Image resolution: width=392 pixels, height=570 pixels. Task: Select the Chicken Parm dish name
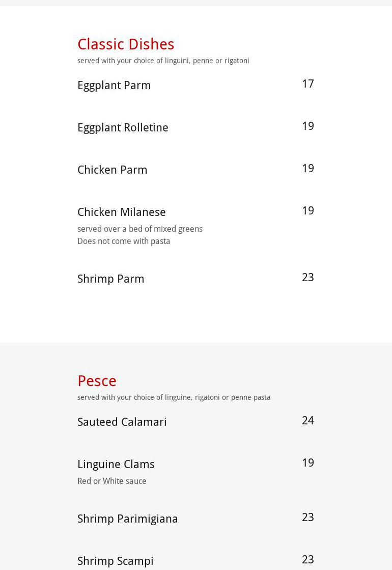tap(112, 170)
